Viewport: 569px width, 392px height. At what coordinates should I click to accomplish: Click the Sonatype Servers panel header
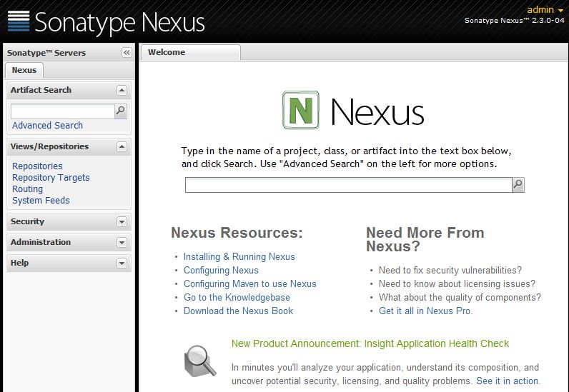click(69, 53)
